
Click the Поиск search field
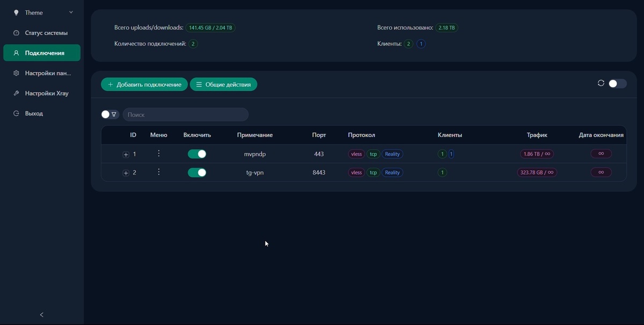186,114
